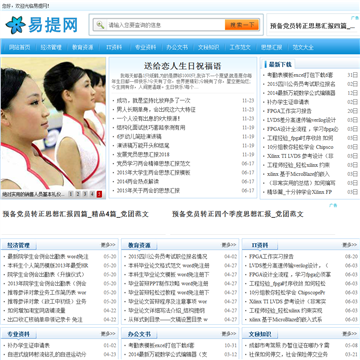Open ad link 预备党员转正四个季度思想汇报_党团范文

(x=238, y=214)
